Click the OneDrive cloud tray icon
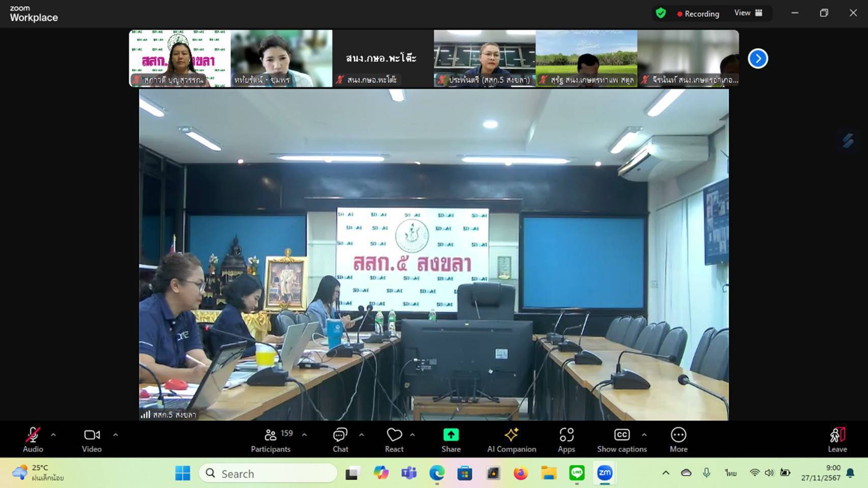Screen dimensions: 868x488 [686, 473]
